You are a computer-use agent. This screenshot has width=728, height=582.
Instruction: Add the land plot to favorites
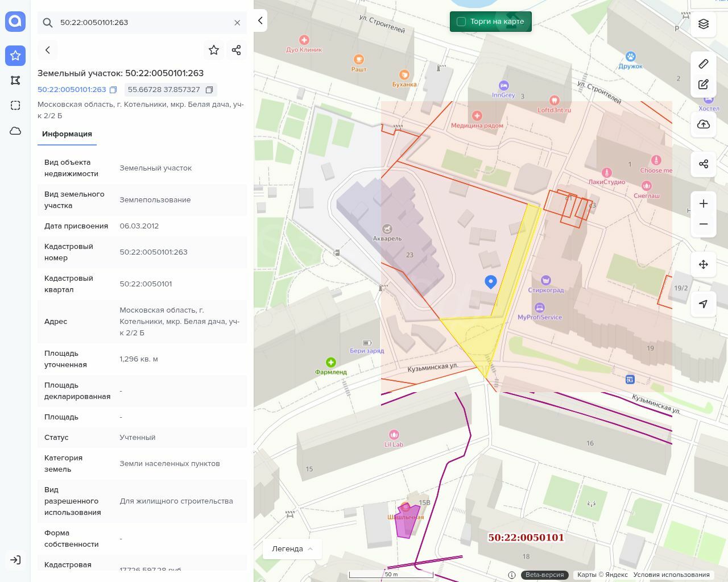pos(214,50)
